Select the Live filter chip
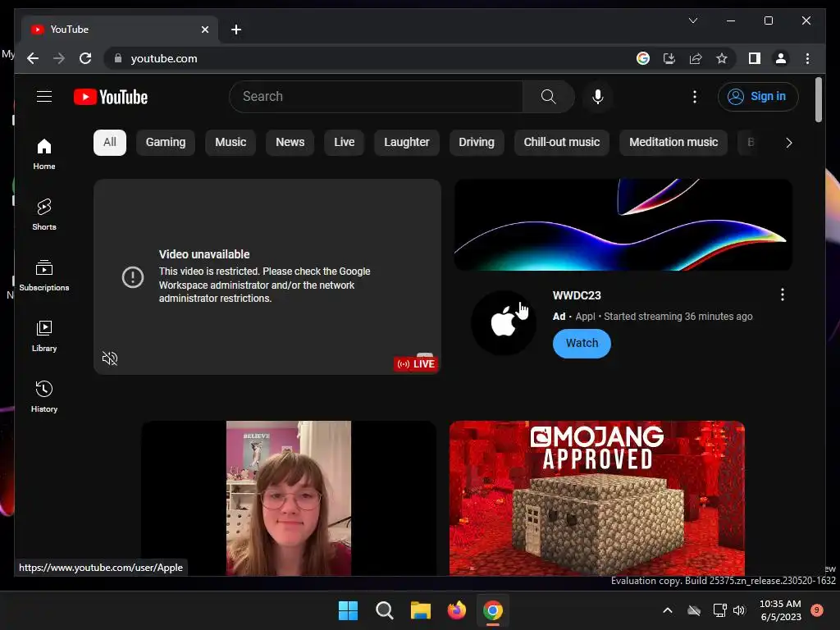840x630 pixels. pos(344,143)
